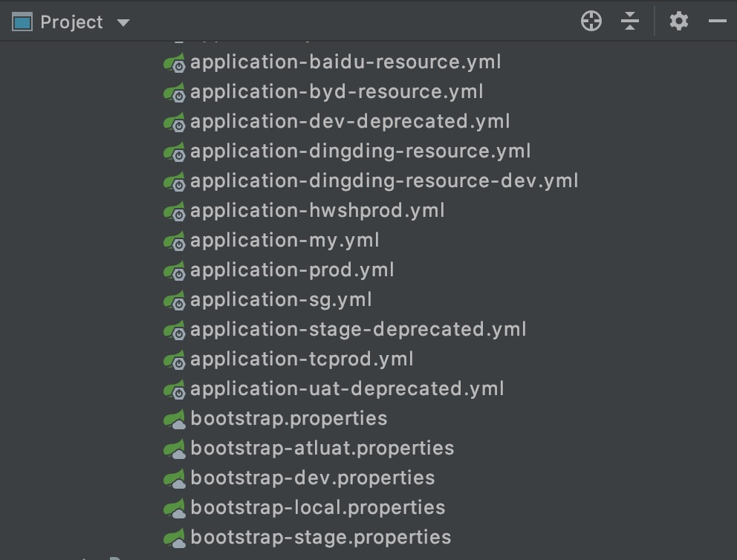
Task: Select application-dingding-resource-dev.yml file
Action: (384, 181)
